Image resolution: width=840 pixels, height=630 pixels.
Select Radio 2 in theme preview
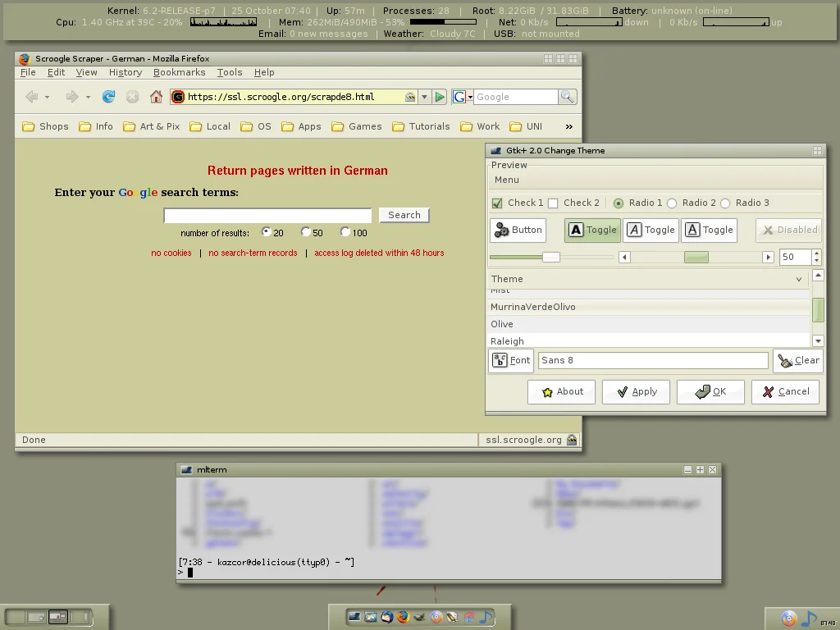click(672, 203)
